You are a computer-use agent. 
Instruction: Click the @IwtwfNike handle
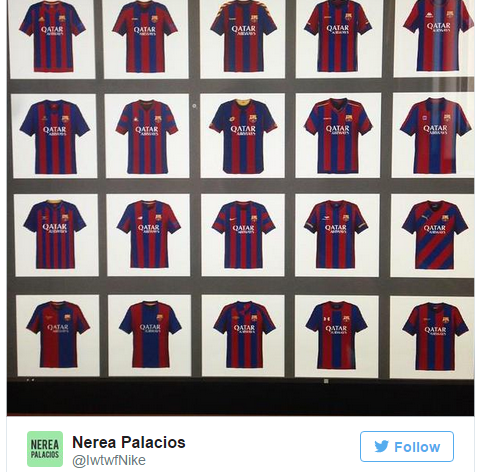click(x=109, y=460)
